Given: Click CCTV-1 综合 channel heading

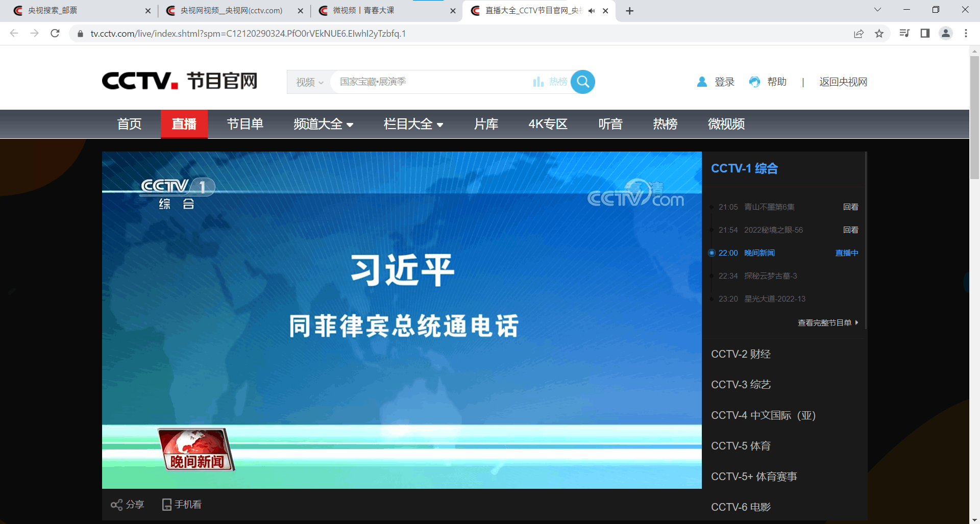Looking at the screenshot, I should (x=744, y=168).
